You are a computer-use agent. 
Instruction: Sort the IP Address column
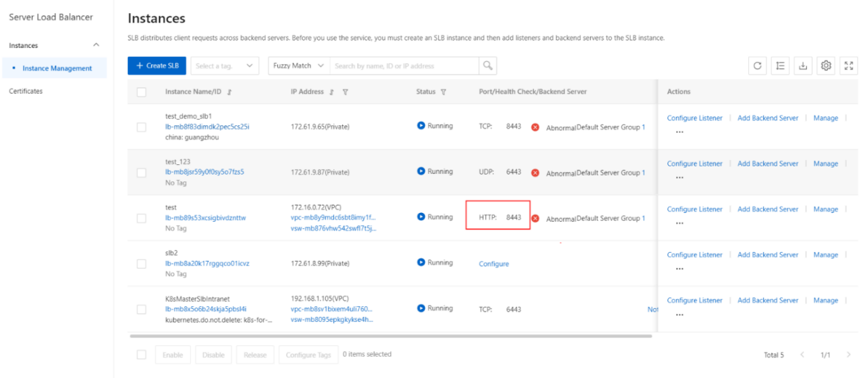[332, 92]
